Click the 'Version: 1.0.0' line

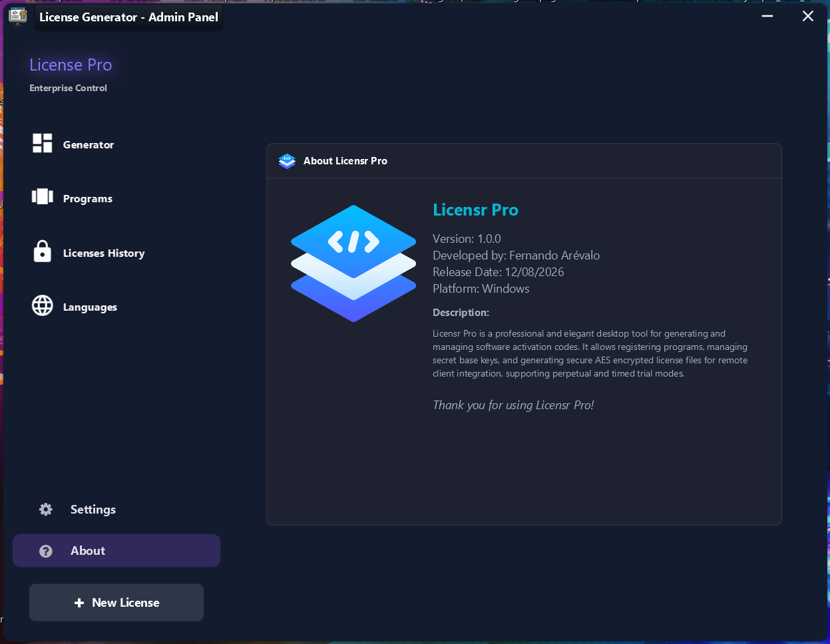click(467, 239)
